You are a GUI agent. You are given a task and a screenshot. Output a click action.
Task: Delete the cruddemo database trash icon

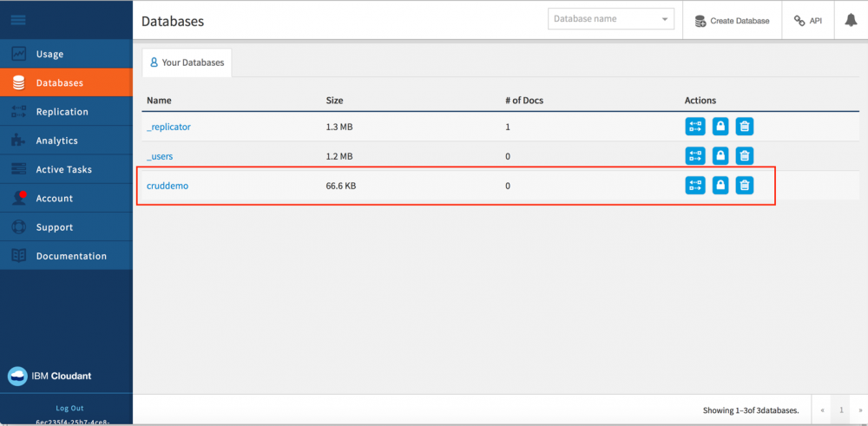click(x=745, y=186)
